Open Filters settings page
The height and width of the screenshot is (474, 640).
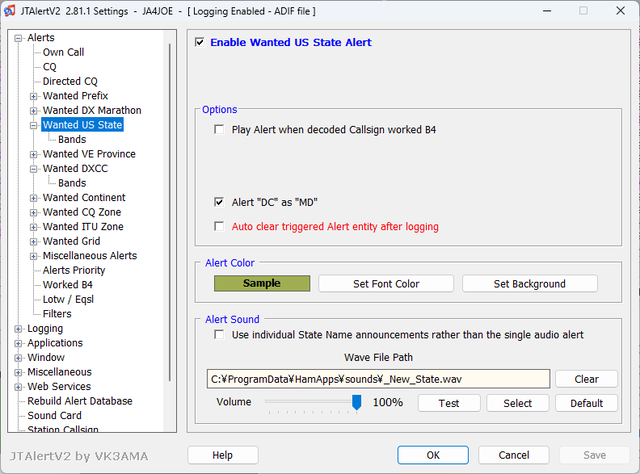57,314
